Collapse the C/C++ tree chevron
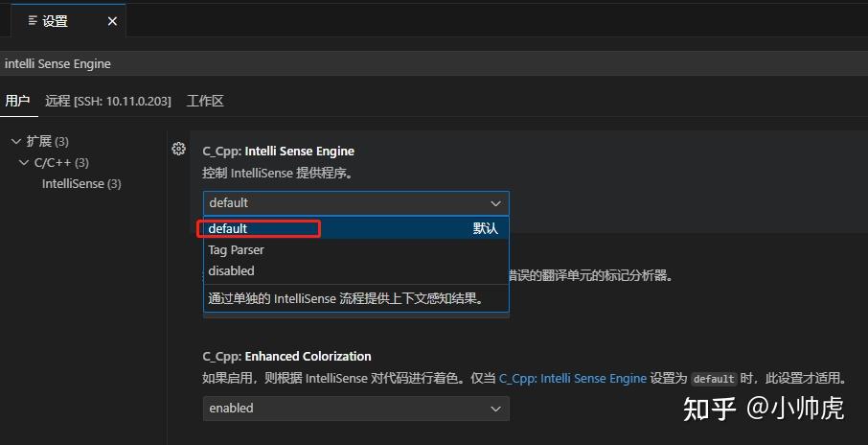This screenshot has width=868, height=445. [x=24, y=162]
